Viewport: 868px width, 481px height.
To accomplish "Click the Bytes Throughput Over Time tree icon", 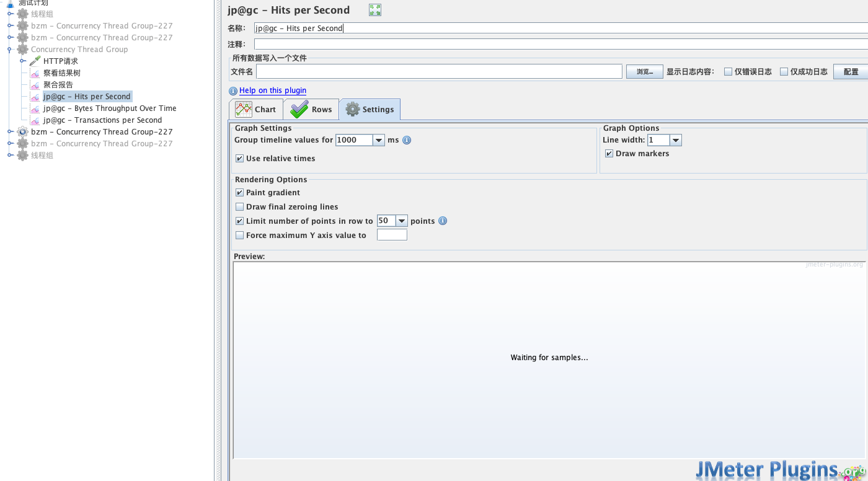I will 35,108.
